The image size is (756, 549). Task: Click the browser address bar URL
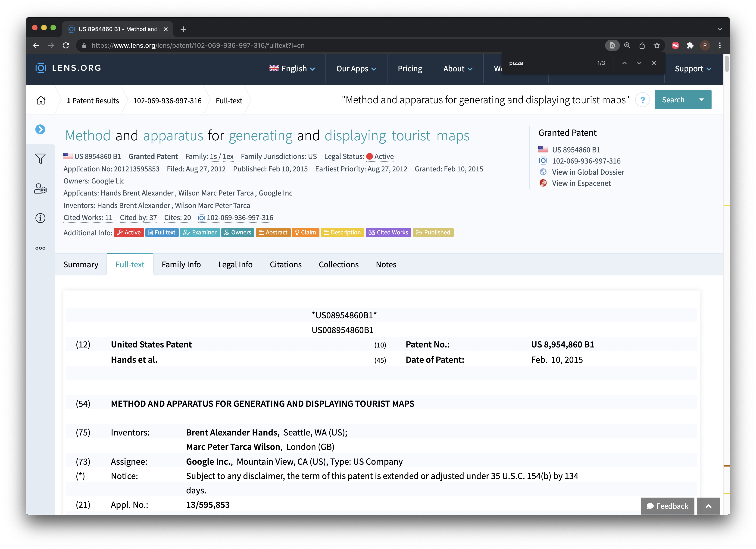coord(198,45)
